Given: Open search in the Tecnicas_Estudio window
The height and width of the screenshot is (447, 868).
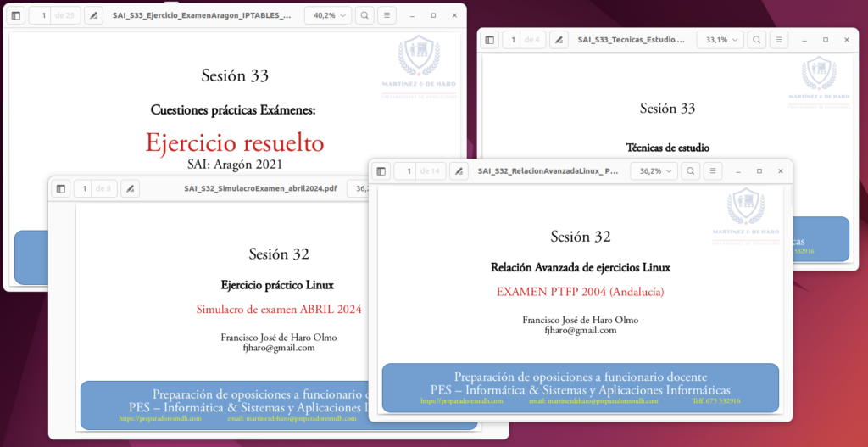Looking at the screenshot, I should coord(756,40).
